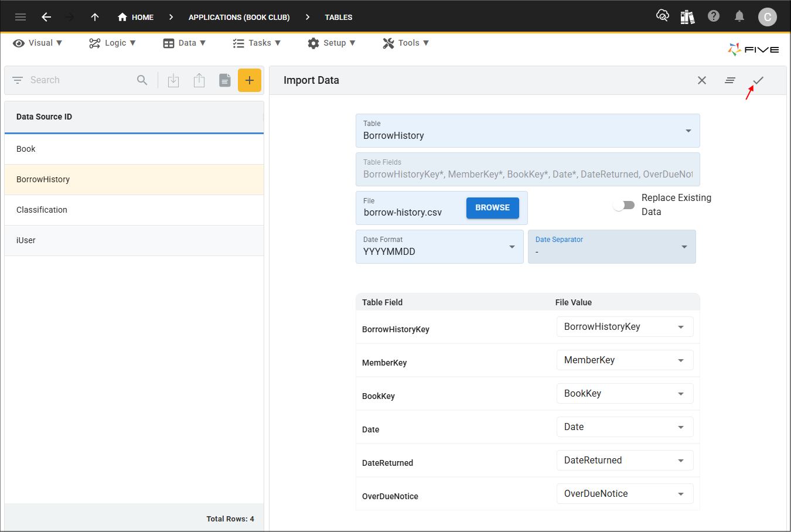Viewport: 791px width, 532px height.
Task: Expand the Date Format dropdown
Action: click(439, 247)
